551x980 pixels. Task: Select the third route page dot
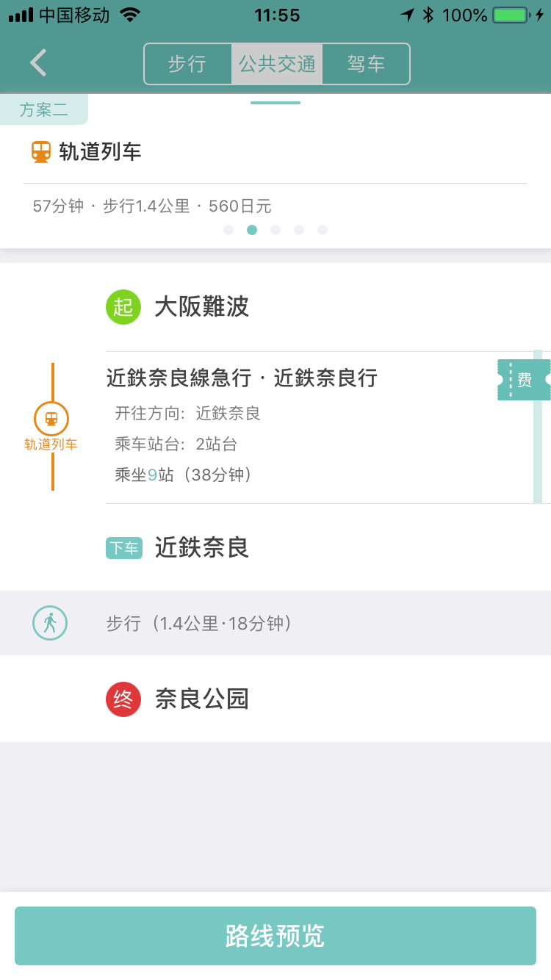pyautogui.click(x=275, y=230)
